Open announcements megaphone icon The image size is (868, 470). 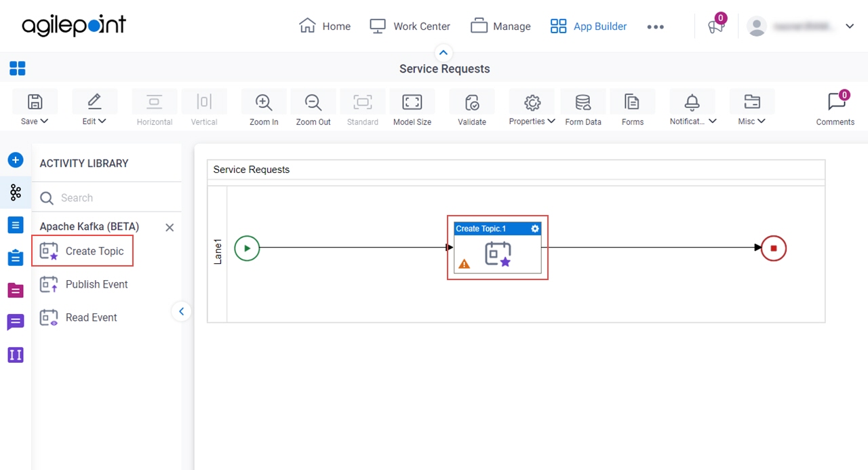715,27
